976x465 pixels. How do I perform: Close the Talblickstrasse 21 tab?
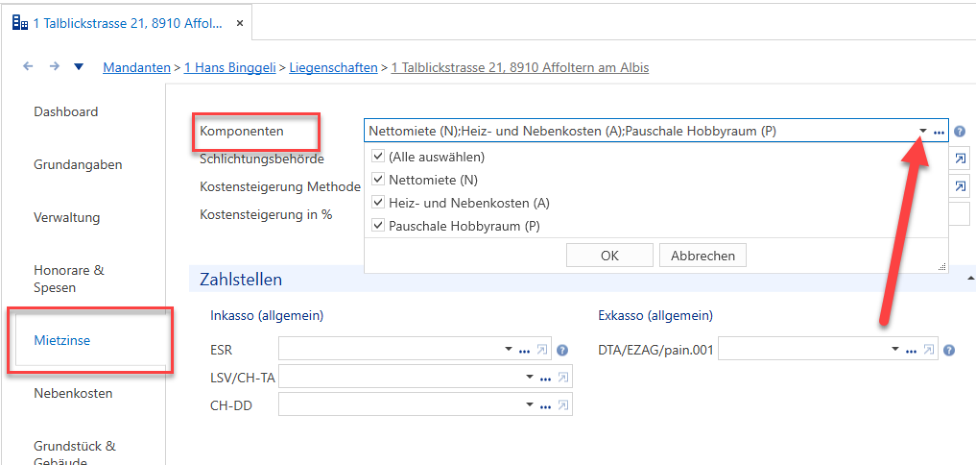[240, 24]
